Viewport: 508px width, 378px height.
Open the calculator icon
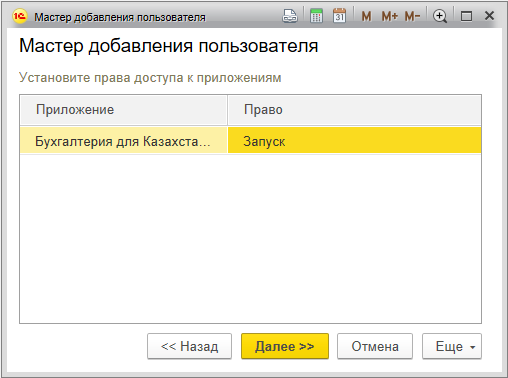316,16
